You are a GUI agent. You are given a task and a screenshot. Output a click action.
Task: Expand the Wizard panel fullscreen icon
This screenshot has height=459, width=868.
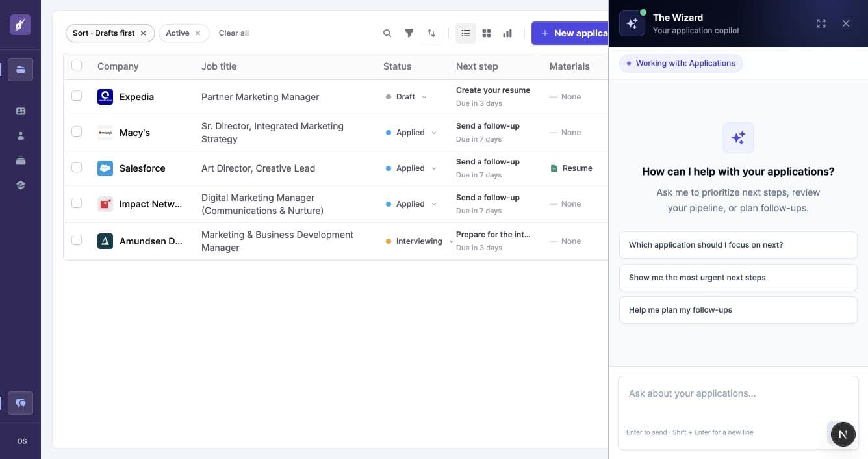821,23
